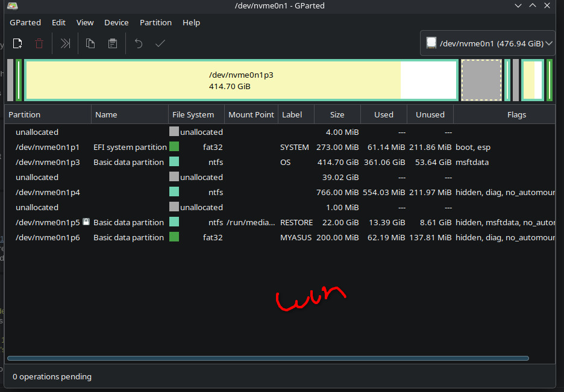The height and width of the screenshot is (392, 564).
Task: Click the Copy partition toolbar icon
Action: coord(90,43)
